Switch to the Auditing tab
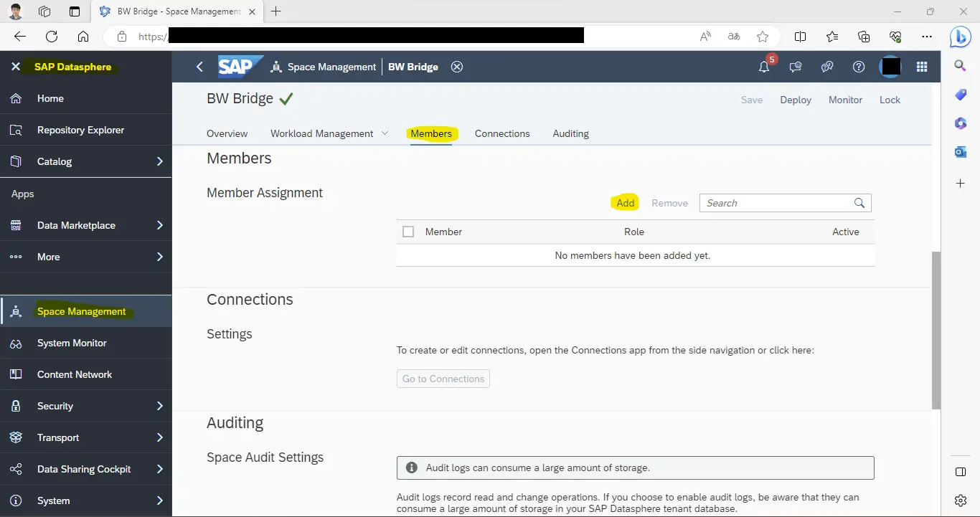This screenshot has height=517, width=980. click(x=570, y=133)
